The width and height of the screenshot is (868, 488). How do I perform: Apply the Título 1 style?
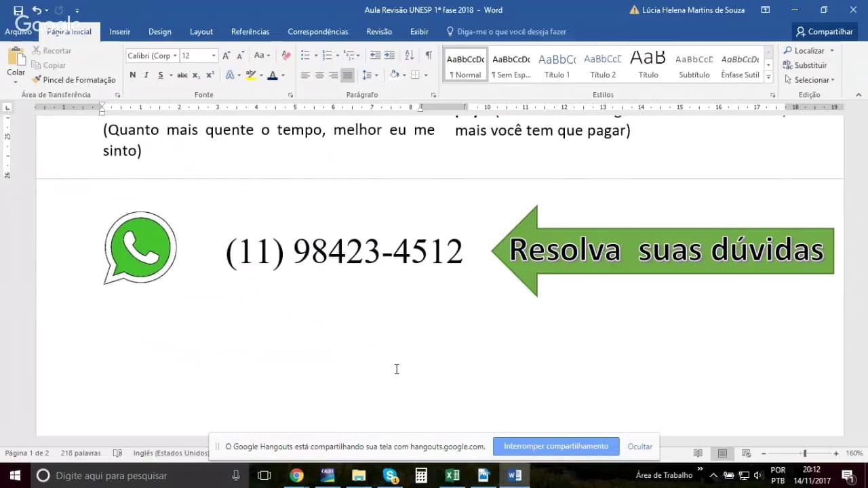[x=557, y=65]
